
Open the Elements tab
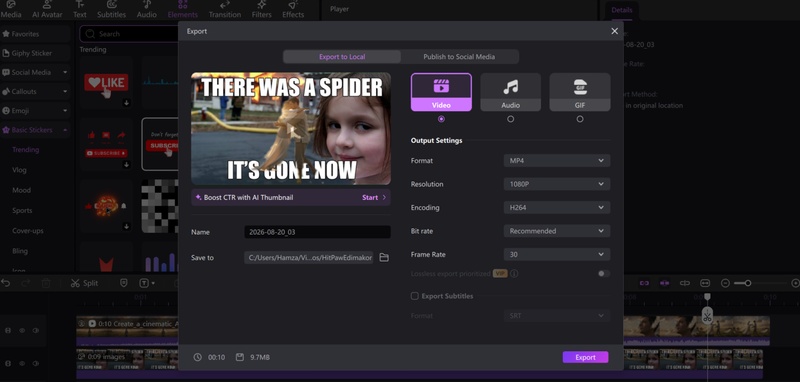coord(183,9)
